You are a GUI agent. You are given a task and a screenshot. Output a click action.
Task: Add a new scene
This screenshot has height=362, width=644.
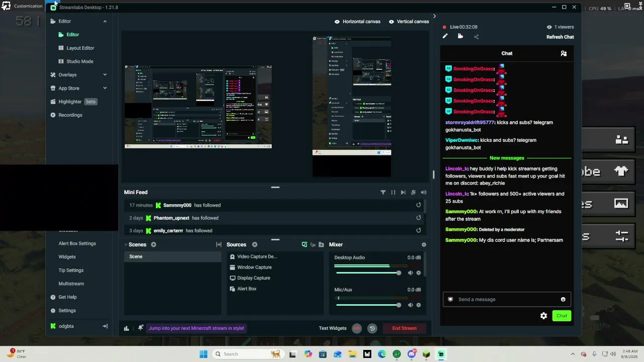(x=153, y=245)
